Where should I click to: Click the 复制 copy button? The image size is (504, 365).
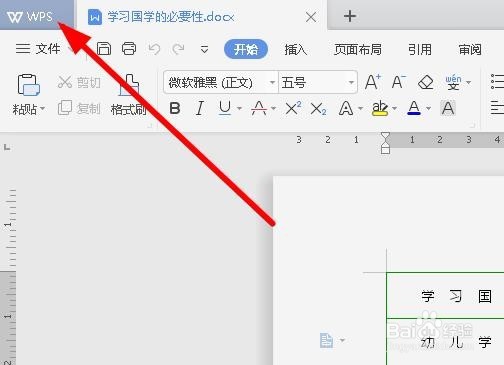coord(79,108)
